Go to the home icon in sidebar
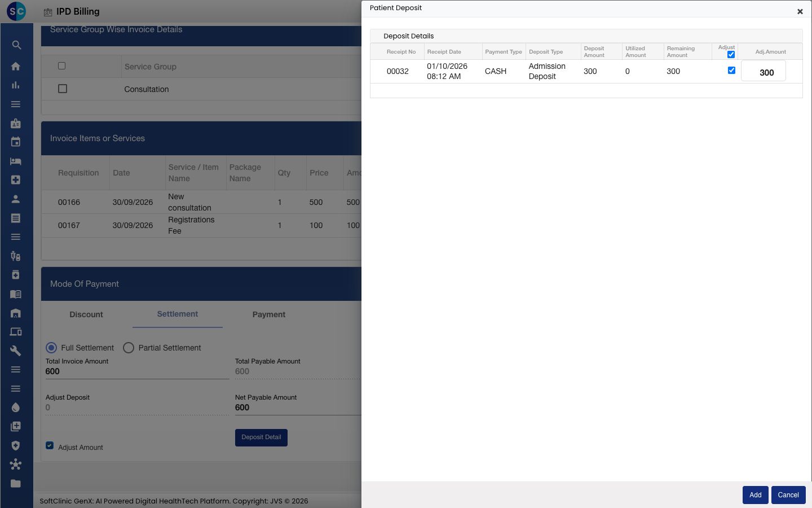Viewport: 812px width, 508px height. pos(16,66)
